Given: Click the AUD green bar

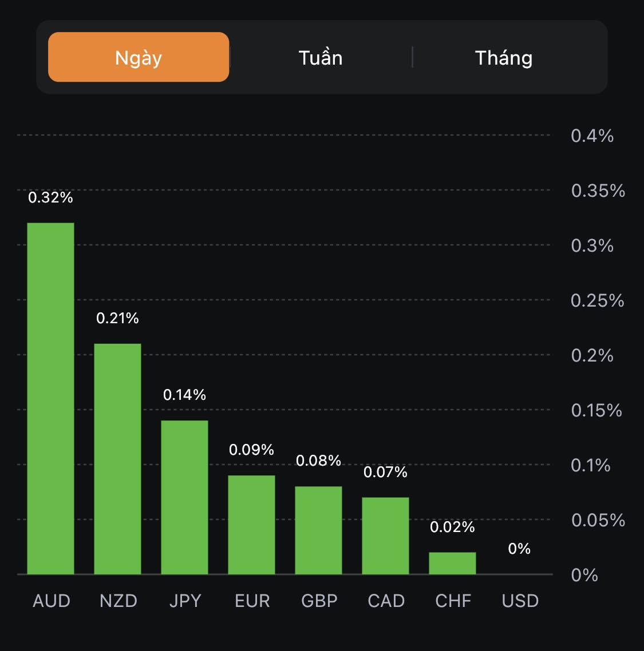Looking at the screenshot, I should point(51,398).
